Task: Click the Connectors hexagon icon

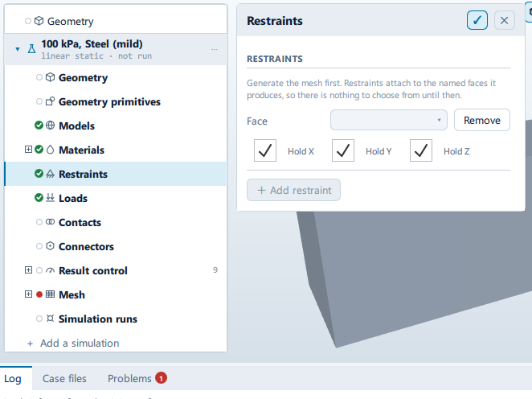Action: 50,246
